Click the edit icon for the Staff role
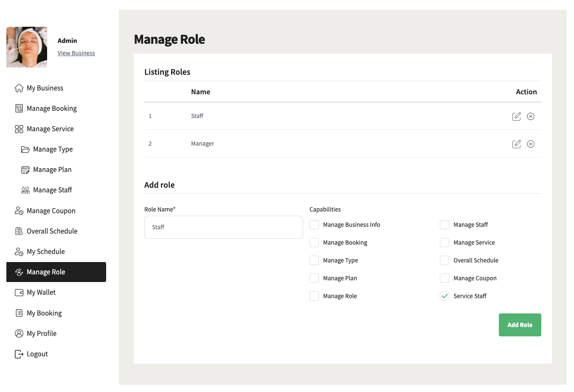The width and height of the screenshot is (574, 392). (516, 116)
